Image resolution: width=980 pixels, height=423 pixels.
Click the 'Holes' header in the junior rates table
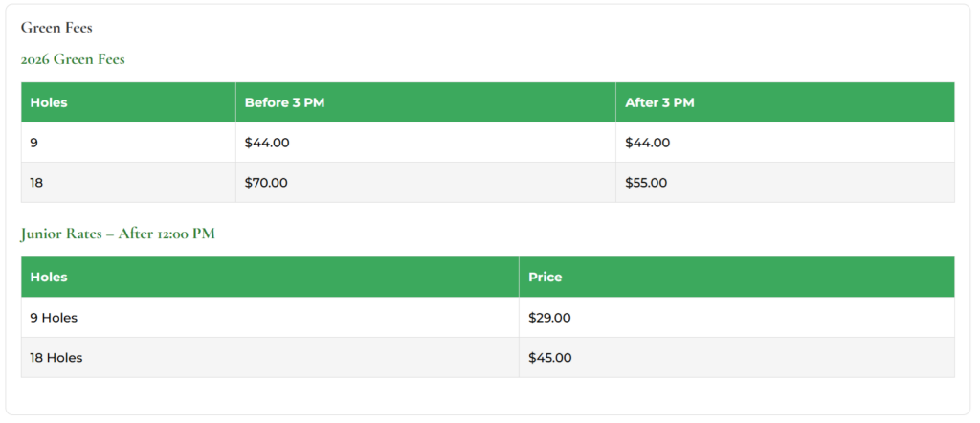(x=49, y=277)
